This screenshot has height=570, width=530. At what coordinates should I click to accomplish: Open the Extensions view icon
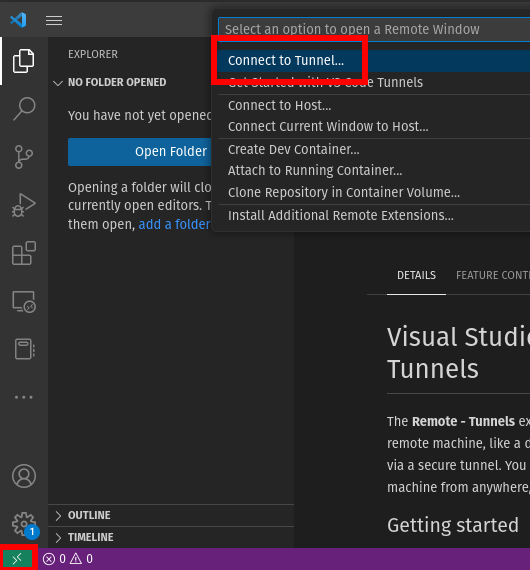tap(24, 253)
